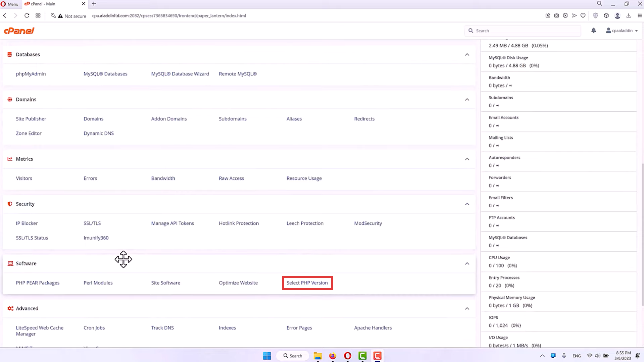The width and height of the screenshot is (644, 362).
Task: Open File Explorer from taskbar
Action: point(317,356)
